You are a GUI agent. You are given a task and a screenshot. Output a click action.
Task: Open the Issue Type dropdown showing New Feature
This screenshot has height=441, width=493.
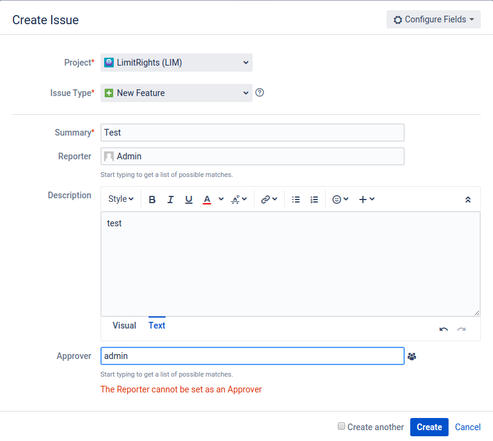pos(176,93)
